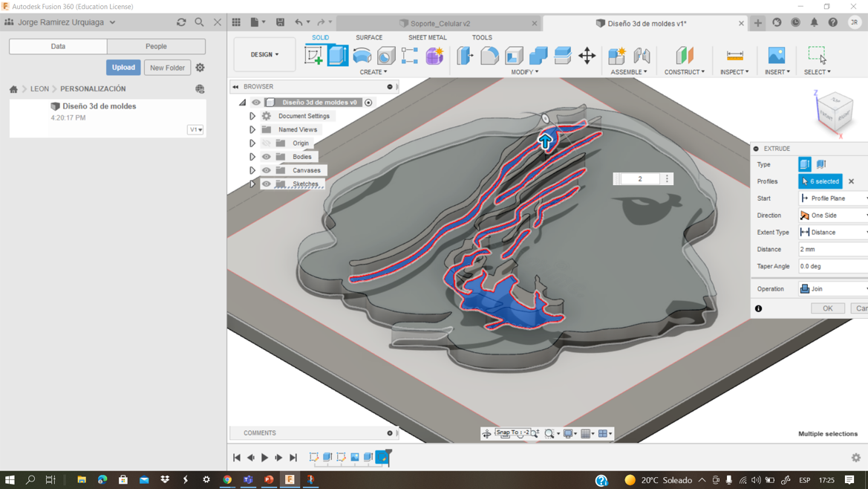This screenshot has width=868, height=489.
Task: Expand the Bodies node
Action: pyautogui.click(x=252, y=157)
